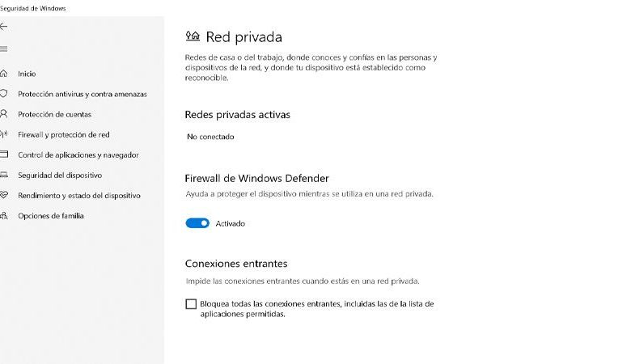Click the Conexiones entrantes heading
This screenshot has height=364, width=631.
(x=236, y=264)
